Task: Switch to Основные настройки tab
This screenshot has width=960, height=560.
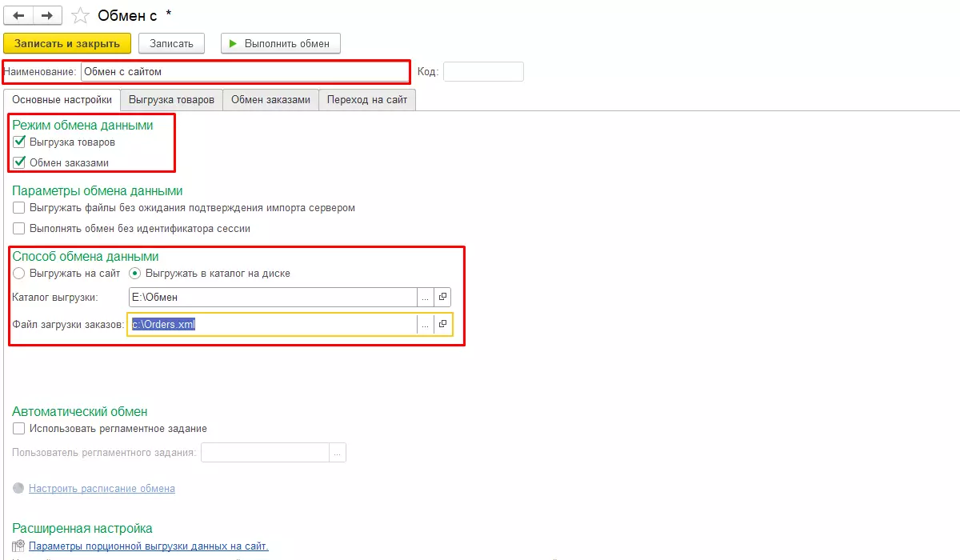Action: tap(62, 100)
